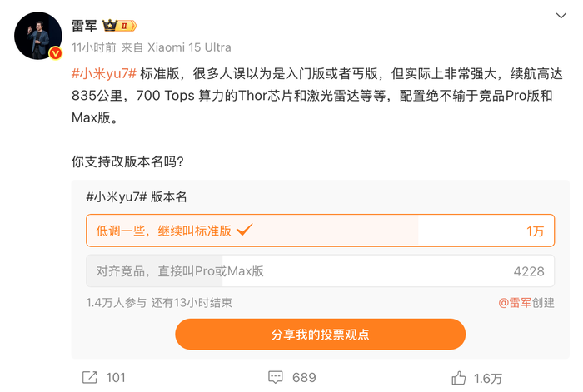The width and height of the screenshot is (583, 392).
Task: Click the 1万 vote count on first option
Action: click(535, 231)
